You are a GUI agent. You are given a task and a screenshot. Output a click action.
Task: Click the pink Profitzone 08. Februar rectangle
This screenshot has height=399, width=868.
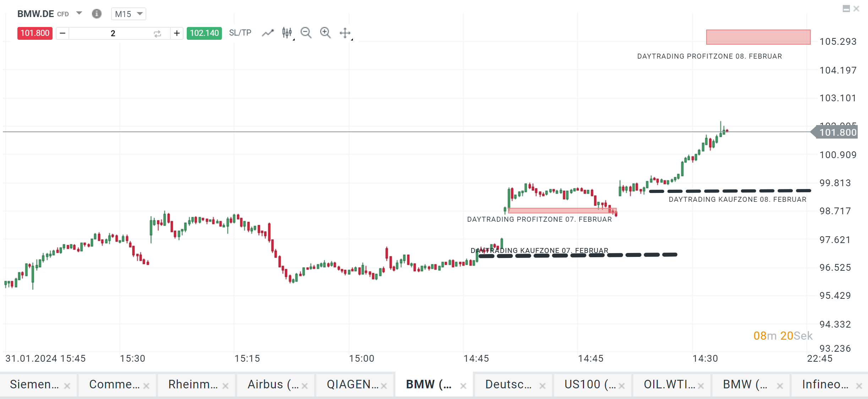pyautogui.click(x=758, y=37)
